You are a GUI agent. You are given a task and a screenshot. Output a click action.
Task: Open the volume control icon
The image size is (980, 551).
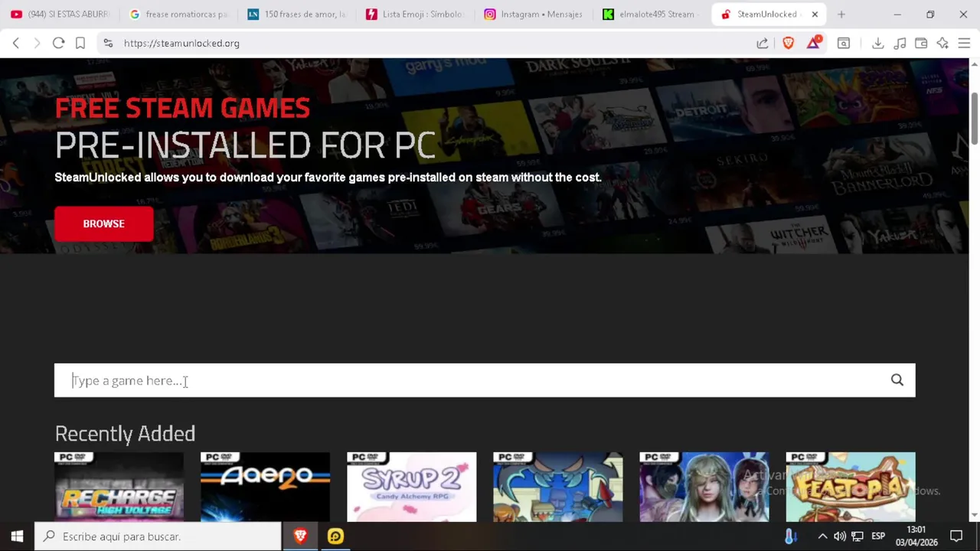(x=840, y=536)
